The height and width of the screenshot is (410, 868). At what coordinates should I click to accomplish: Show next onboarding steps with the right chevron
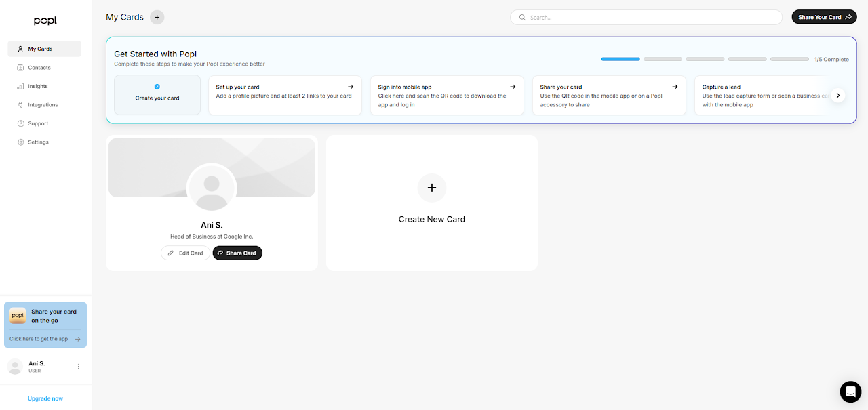838,96
